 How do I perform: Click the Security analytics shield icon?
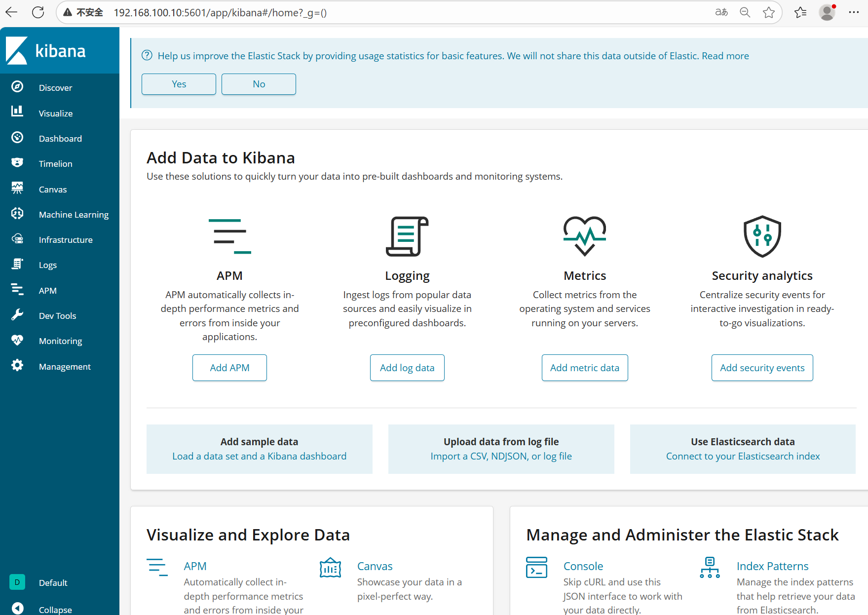762,236
